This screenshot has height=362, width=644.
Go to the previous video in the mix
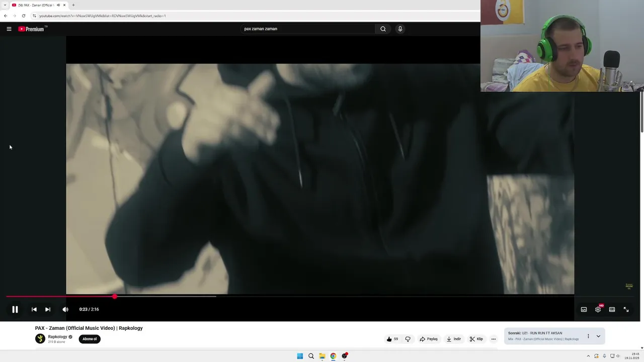[34, 309]
